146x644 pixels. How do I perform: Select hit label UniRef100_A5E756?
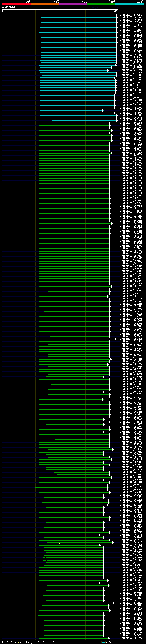[131, 480]
